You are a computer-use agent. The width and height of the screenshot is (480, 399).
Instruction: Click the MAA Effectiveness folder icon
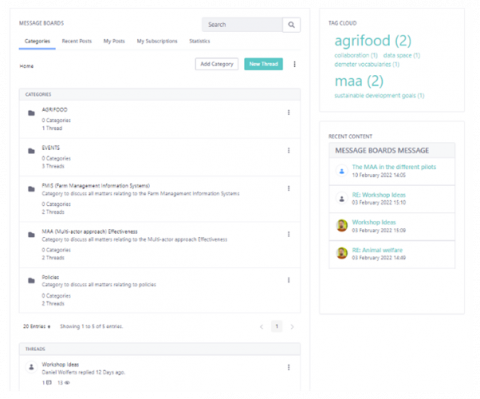(31, 235)
